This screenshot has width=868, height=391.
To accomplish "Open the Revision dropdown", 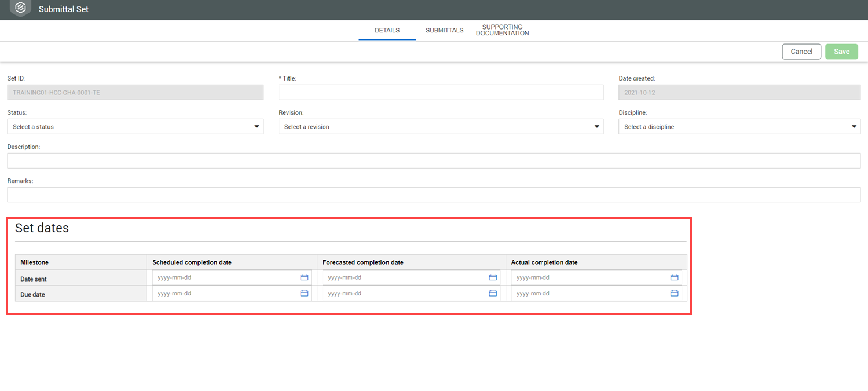I will pyautogui.click(x=441, y=126).
